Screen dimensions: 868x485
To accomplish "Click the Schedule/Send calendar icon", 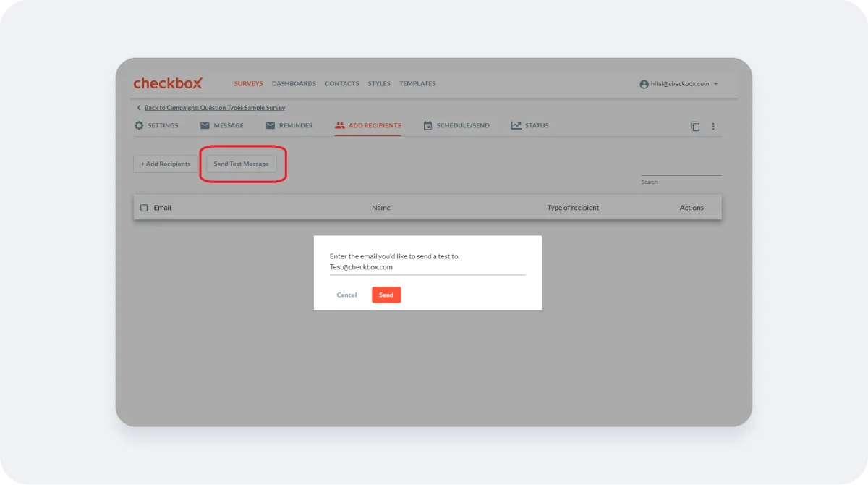I will [427, 125].
